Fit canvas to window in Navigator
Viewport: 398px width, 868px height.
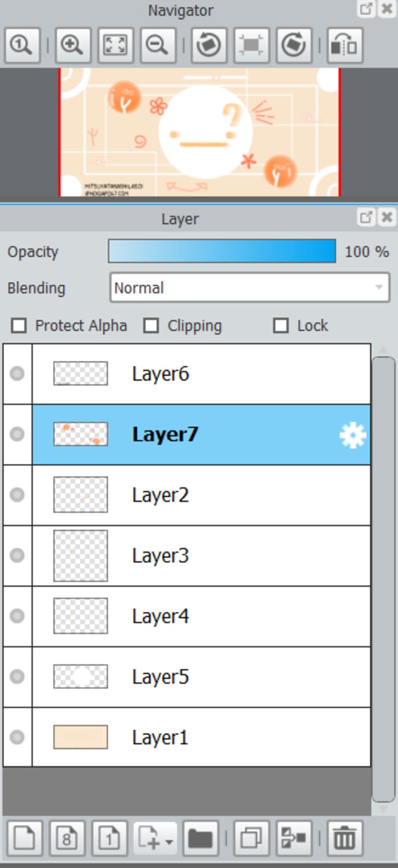pos(115,45)
